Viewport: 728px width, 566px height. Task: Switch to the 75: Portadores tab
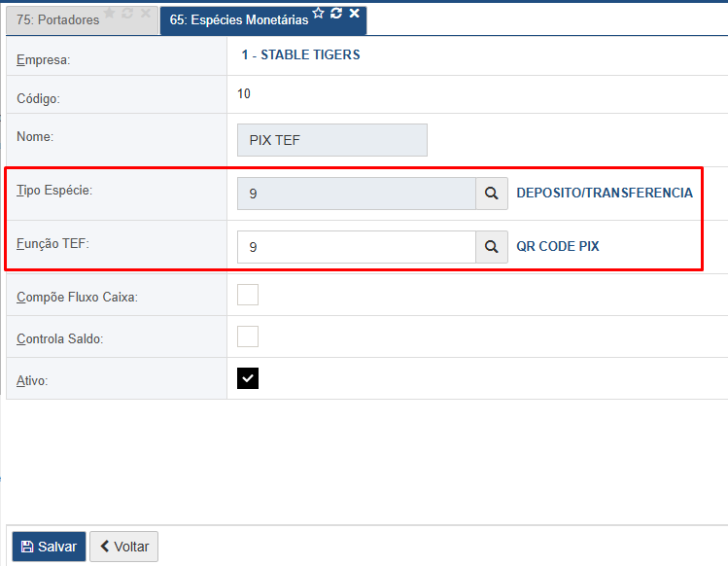(57, 20)
